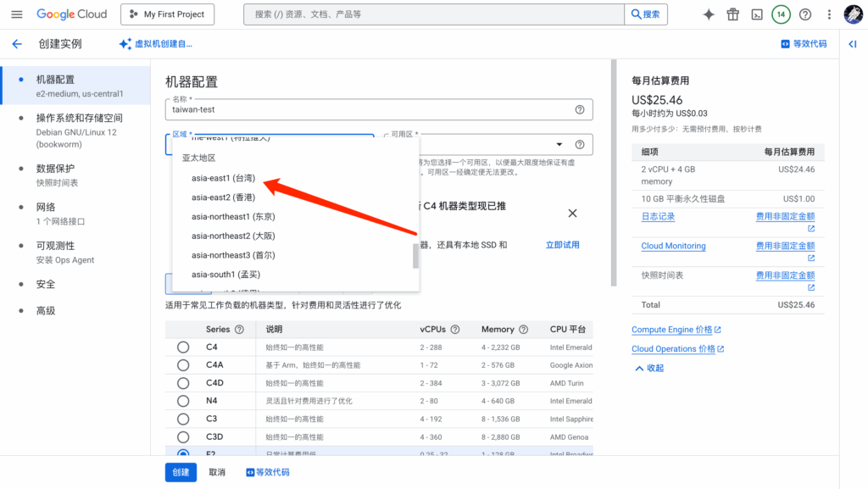The image size is (868, 489).
Task: Open Compute Engine 价格 link
Action: (676, 330)
